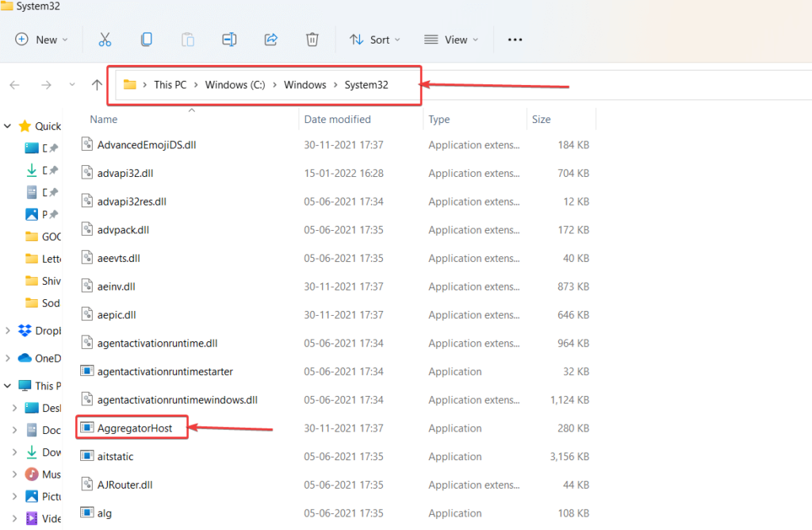Image resolution: width=812 pixels, height=530 pixels.
Task: Click Windows (C:) breadcrumb
Action: pos(235,85)
